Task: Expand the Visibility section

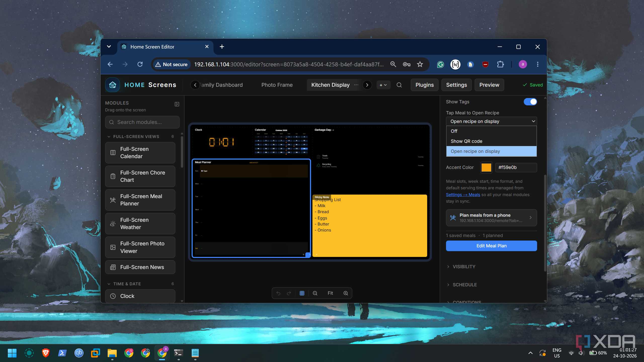Action: point(464,267)
